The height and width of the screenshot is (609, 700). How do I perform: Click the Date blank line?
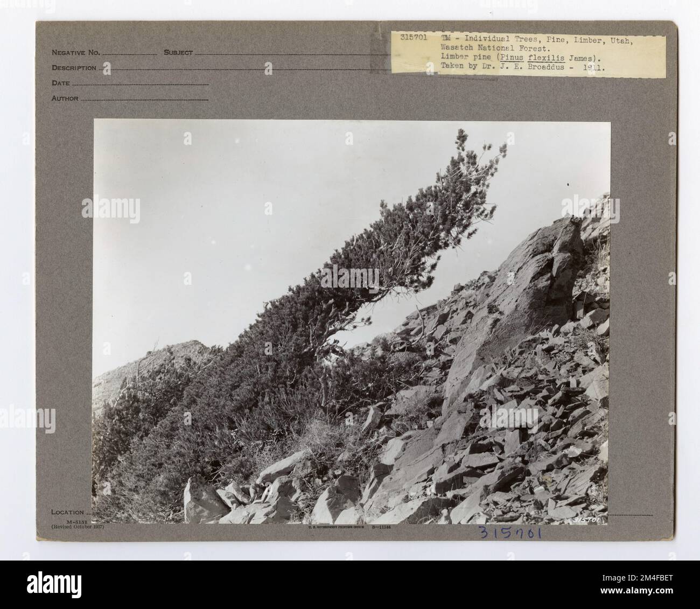140,85
